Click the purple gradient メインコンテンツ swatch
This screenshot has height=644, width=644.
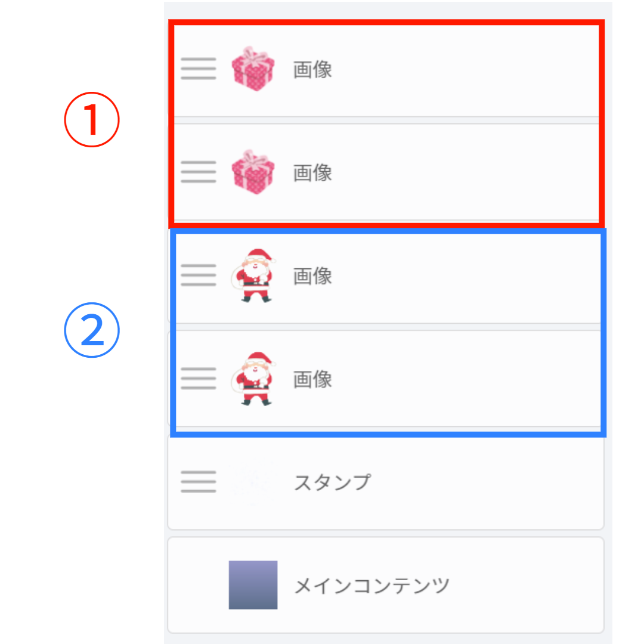point(253,585)
